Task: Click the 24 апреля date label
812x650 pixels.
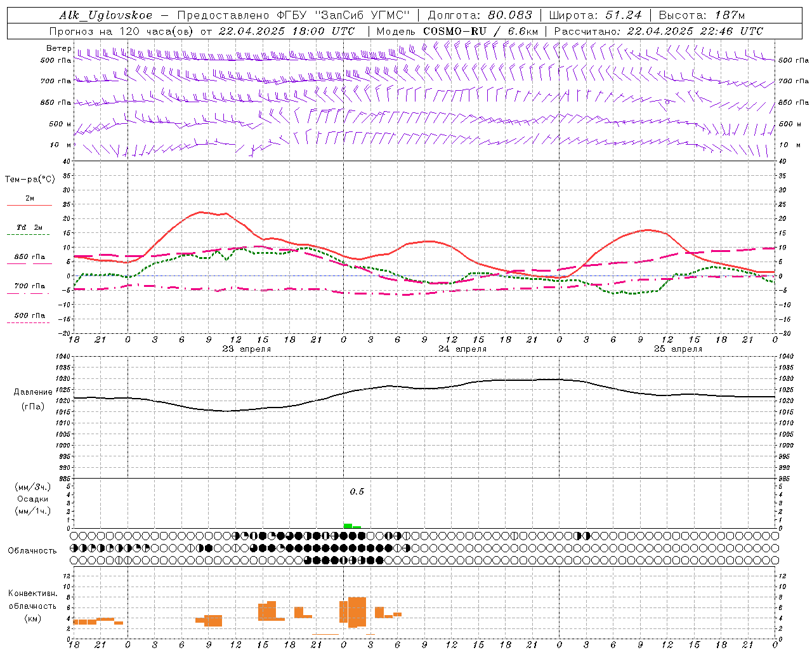Action: point(462,348)
